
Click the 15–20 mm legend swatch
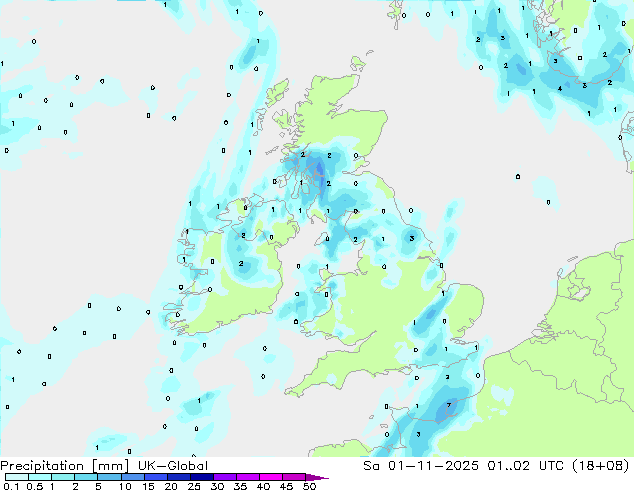point(155,477)
